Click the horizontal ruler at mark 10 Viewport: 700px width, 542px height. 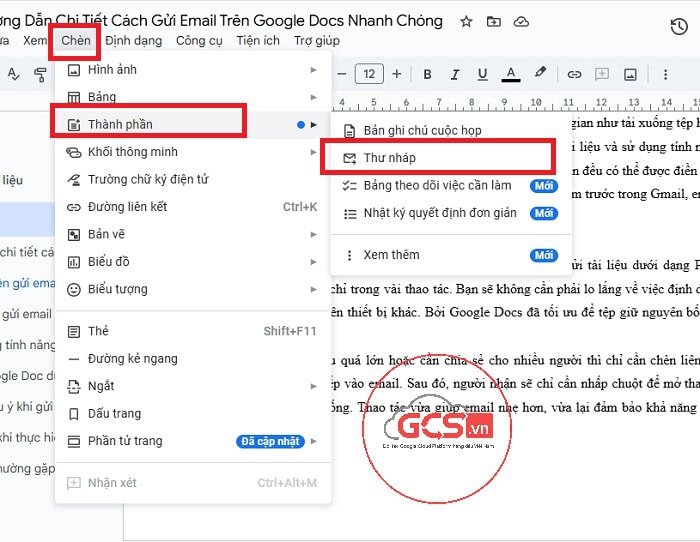536,102
